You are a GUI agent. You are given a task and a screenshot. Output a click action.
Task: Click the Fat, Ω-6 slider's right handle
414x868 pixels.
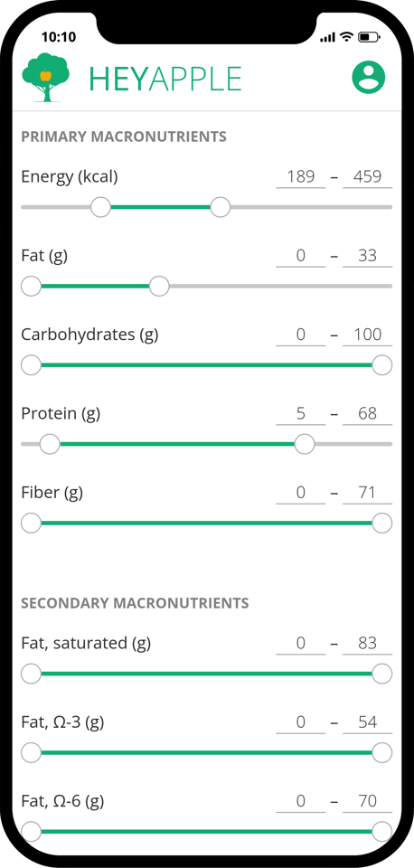[381, 832]
